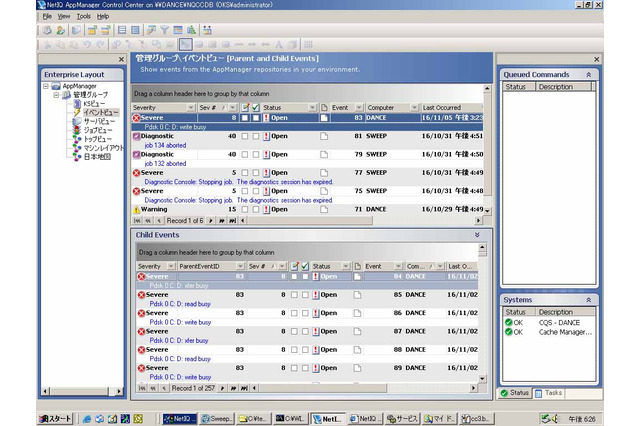Tick the first checkbox of event 81 row
This screenshot has height=426, width=640.
[245, 136]
